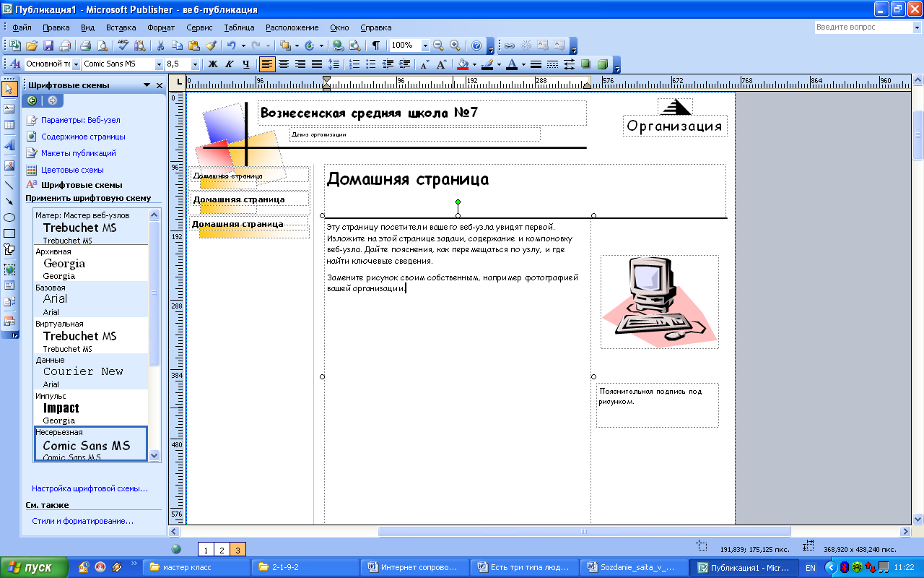Click Стили и форматирование link
This screenshot has height=578, width=924.
click(x=82, y=520)
